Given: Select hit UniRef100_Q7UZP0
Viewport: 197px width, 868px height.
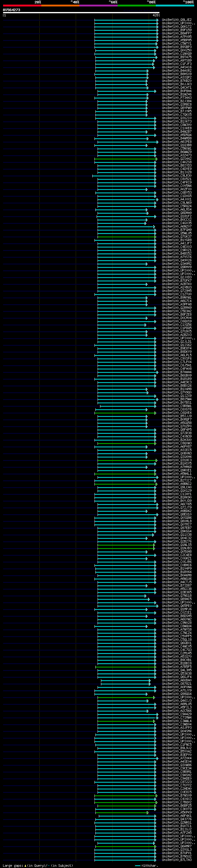Looking at the screenshot, I should (x=176, y=426).
